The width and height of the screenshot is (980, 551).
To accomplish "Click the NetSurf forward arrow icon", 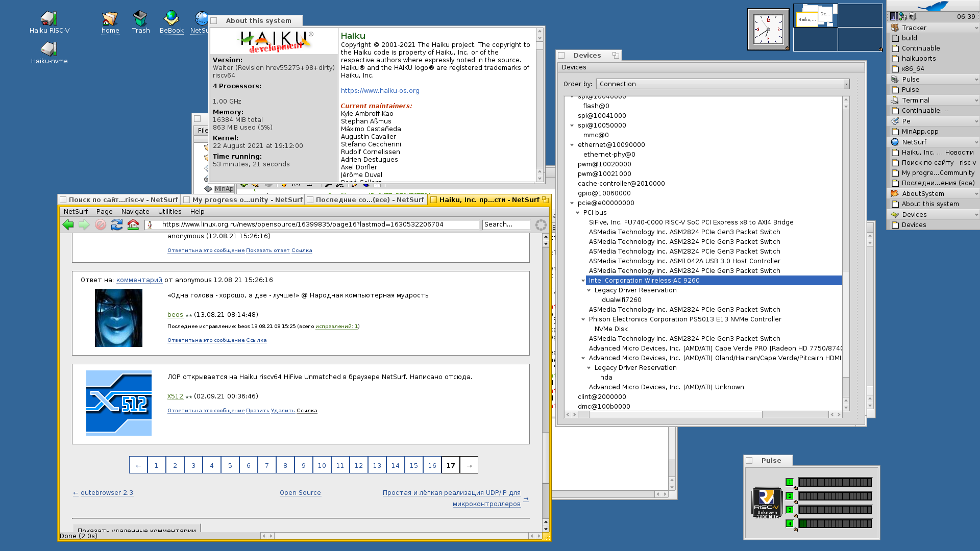I will 84,224.
